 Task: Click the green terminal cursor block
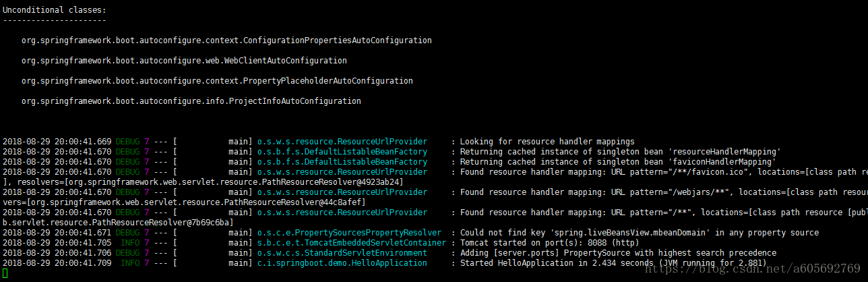[5, 273]
